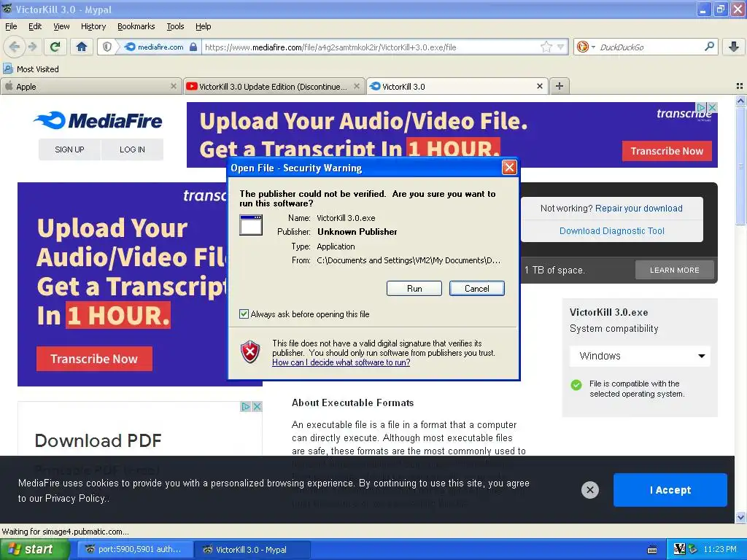Open the URL history dropdown arrow

click(x=561, y=47)
